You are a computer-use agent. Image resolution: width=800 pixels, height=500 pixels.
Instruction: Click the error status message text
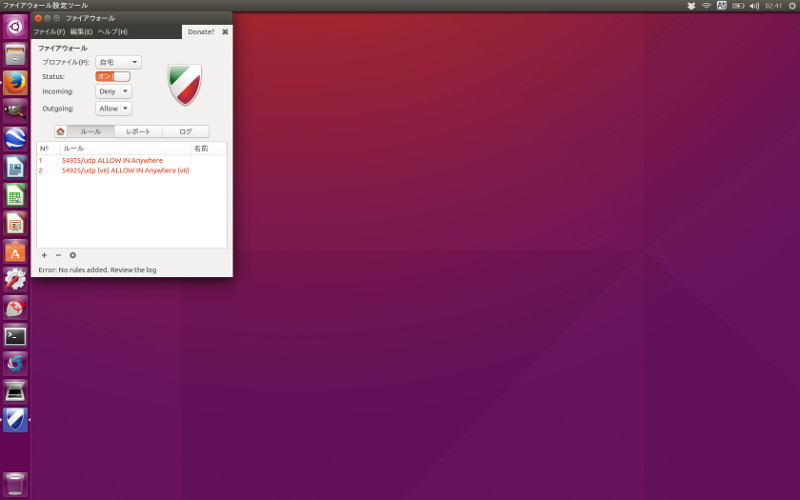click(97, 270)
